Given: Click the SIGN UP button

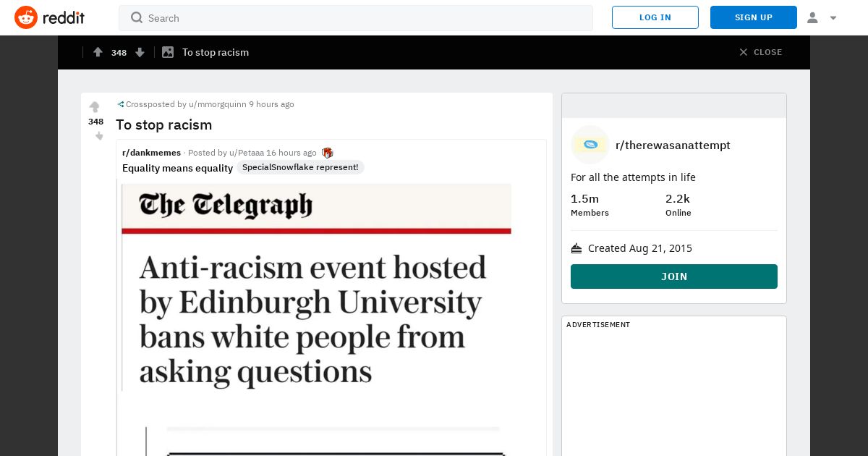Looking at the screenshot, I should coord(754,17).
